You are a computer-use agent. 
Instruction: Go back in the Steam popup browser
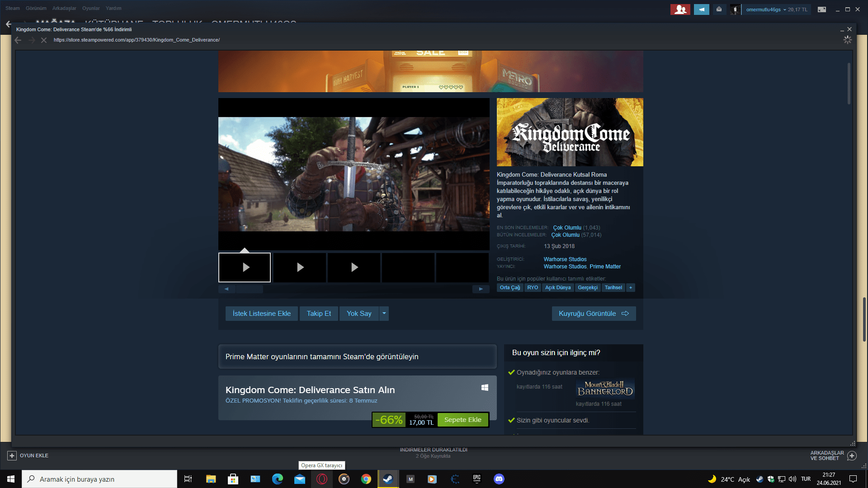point(18,40)
